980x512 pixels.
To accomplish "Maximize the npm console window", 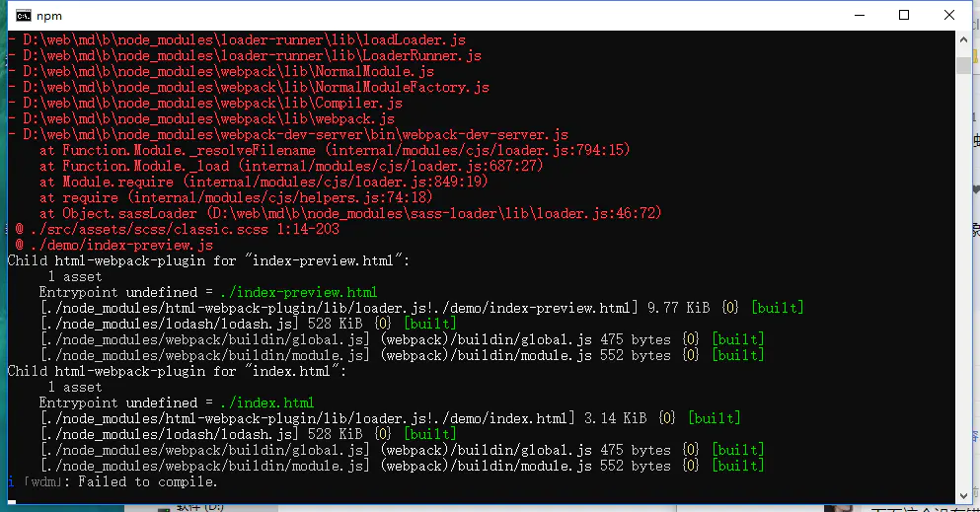I will tap(904, 15).
